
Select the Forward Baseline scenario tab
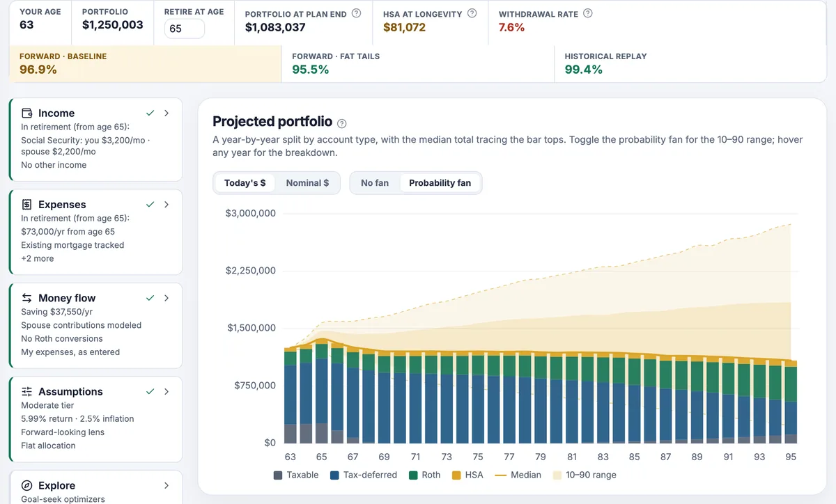click(146, 64)
